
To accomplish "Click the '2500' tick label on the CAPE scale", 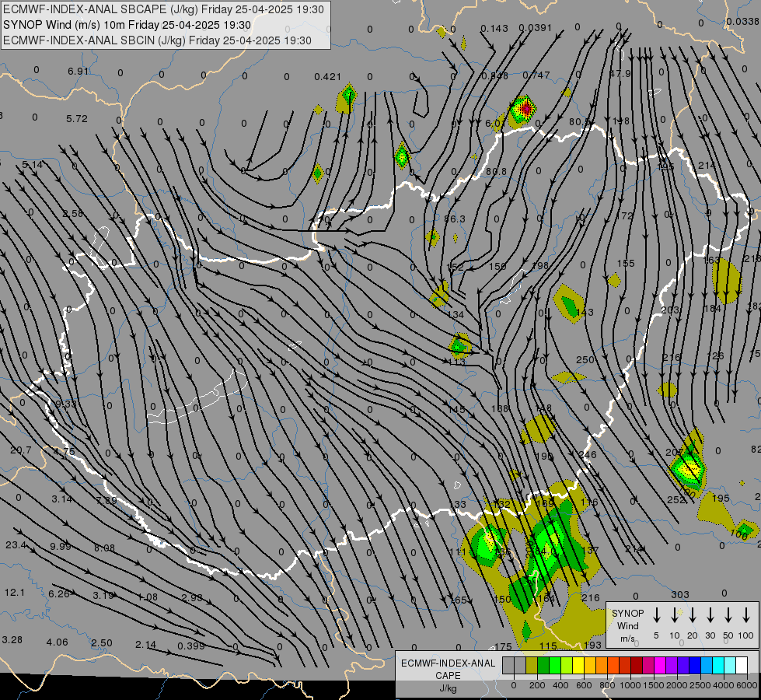I will pos(700,685).
